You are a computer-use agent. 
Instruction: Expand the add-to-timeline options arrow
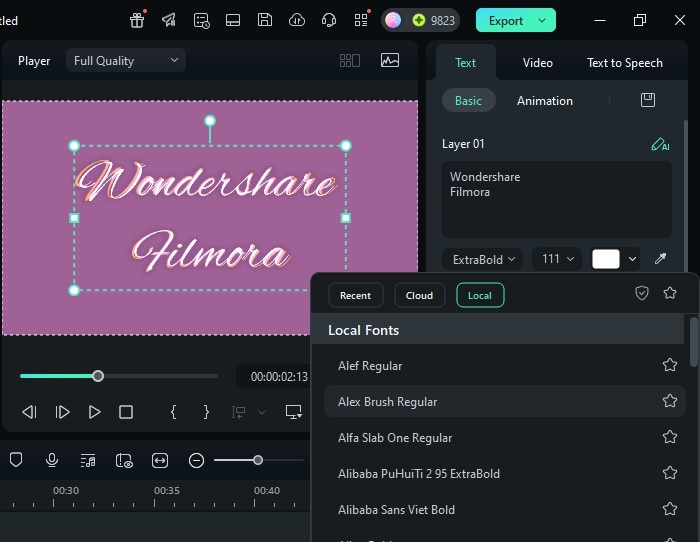262,412
